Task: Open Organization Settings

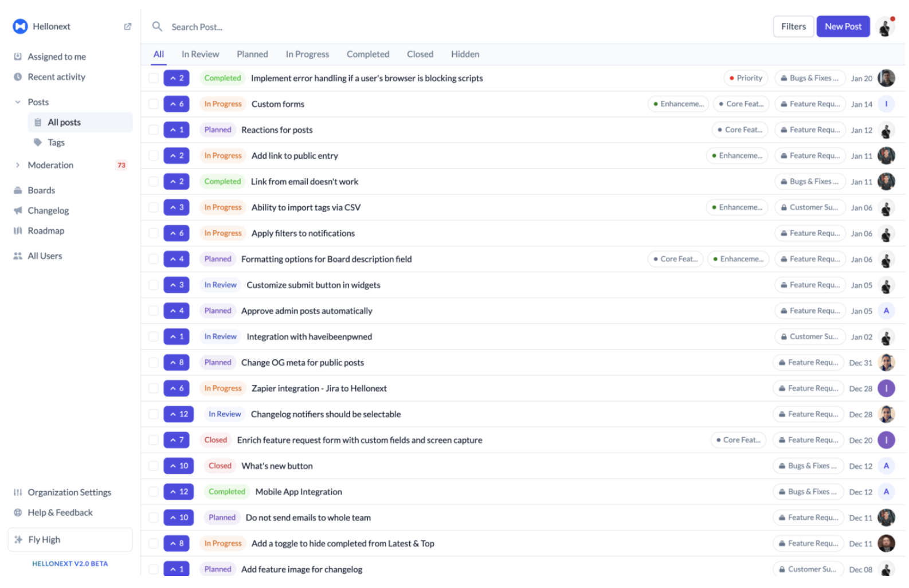Action: [69, 492]
